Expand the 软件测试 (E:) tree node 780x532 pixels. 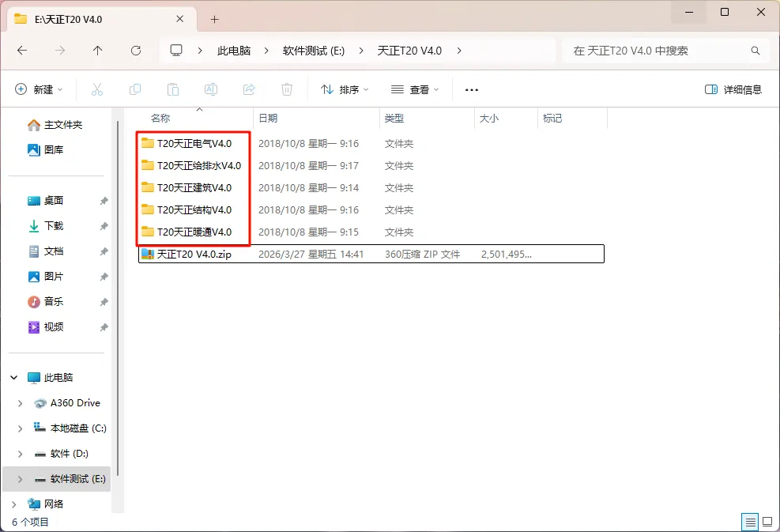tap(20, 479)
